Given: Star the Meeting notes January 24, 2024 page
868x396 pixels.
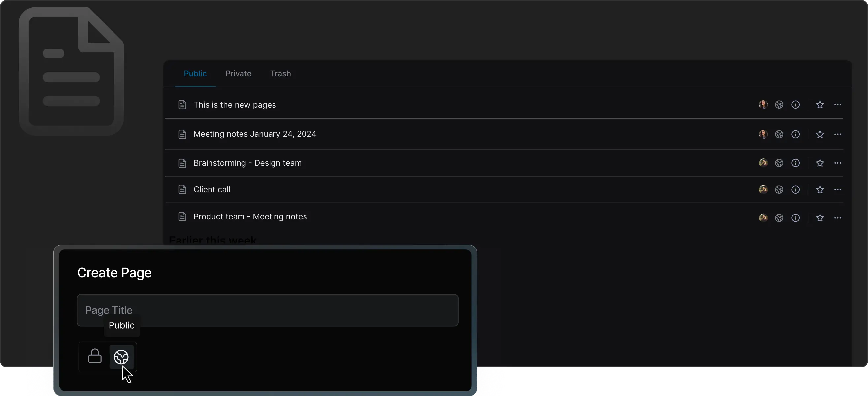Looking at the screenshot, I should click(820, 134).
